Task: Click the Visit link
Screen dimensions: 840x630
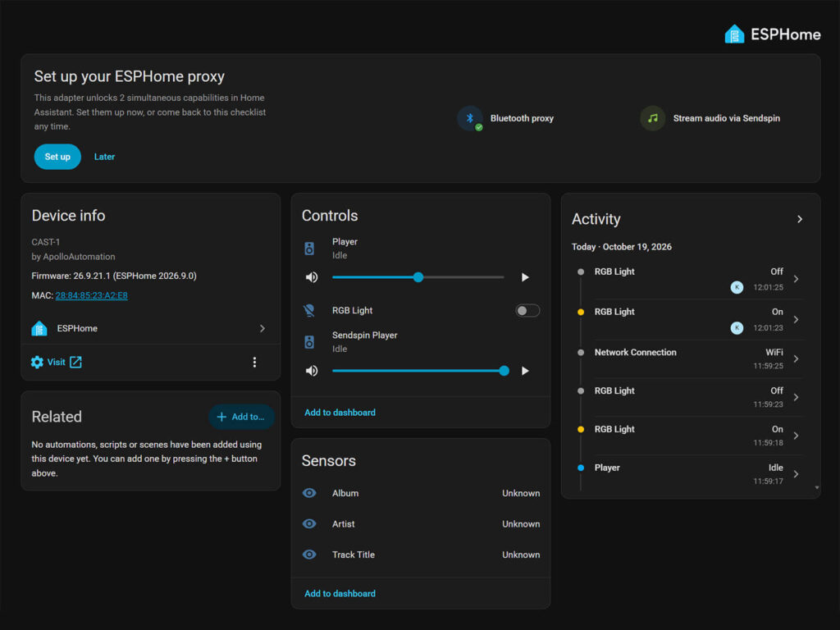Action: (x=57, y=362)
